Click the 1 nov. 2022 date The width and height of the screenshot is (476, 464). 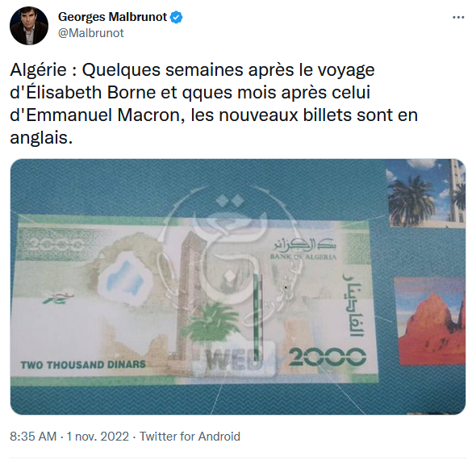[98, 437]
